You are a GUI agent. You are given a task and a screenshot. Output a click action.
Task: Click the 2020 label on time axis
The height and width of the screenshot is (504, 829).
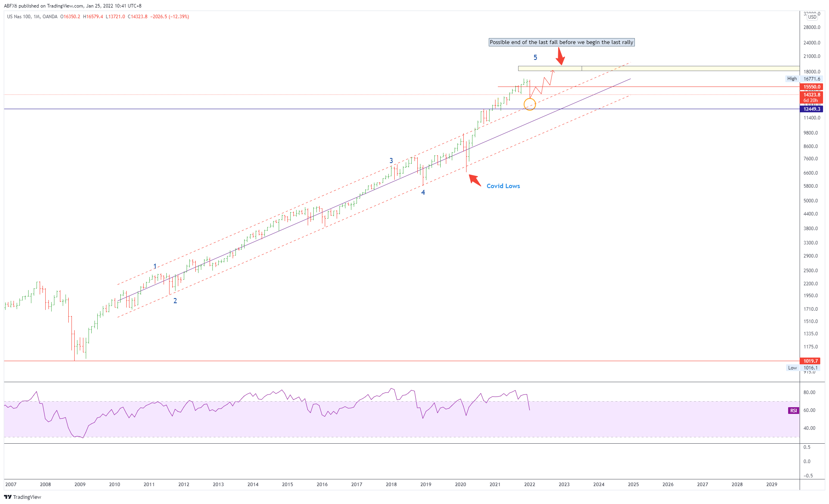(x=461, y=484)
